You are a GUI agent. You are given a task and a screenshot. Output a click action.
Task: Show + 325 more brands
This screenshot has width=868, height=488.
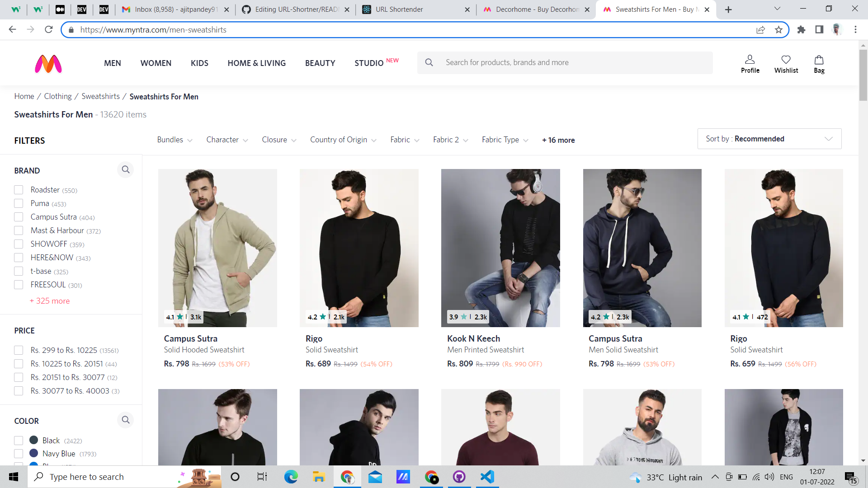point(50,301)
